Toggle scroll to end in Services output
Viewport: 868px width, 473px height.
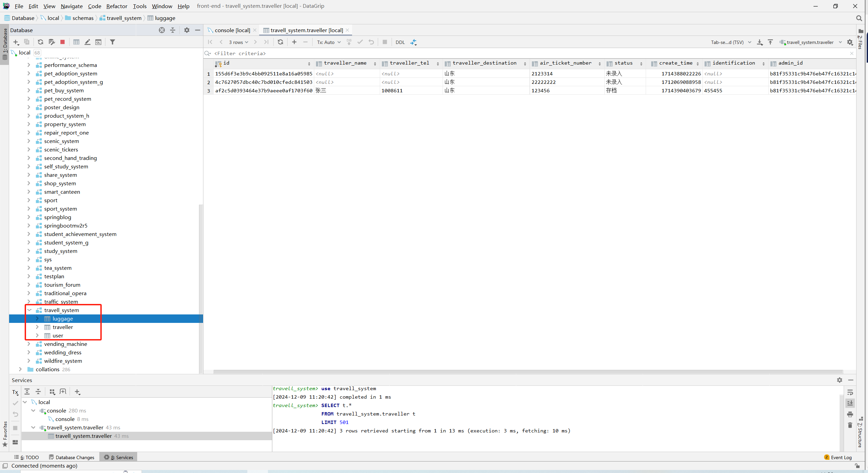(x=850, y=403)
